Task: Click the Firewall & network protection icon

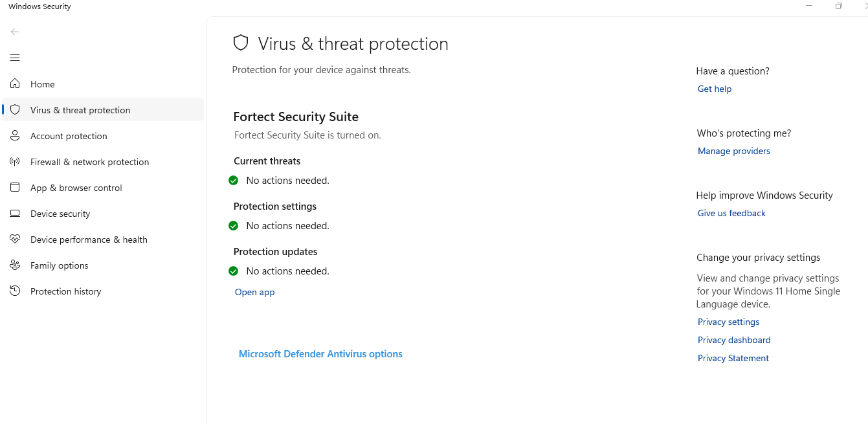Action: coord(14,161)
